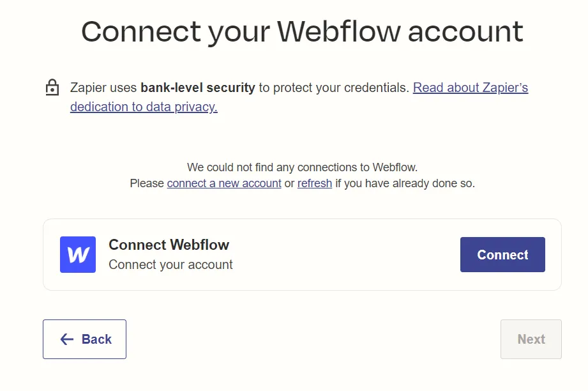Click the blue Connect button
588x391 pixels.
502,254
